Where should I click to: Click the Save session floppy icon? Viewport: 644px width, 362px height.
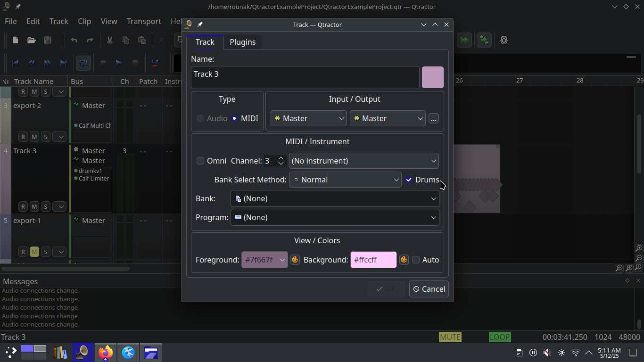point(48,40)
